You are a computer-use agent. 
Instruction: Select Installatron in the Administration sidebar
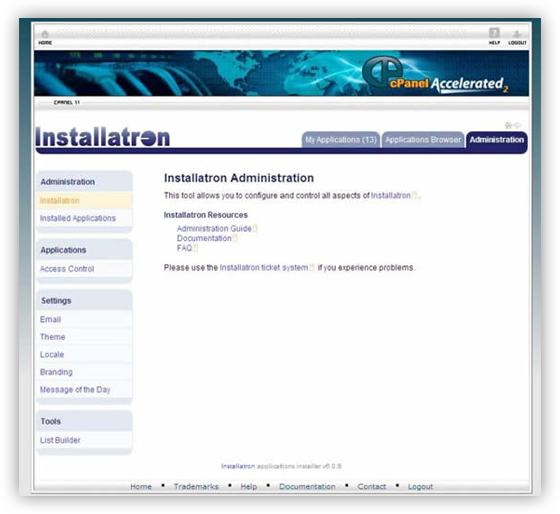[x=84, y=200]
